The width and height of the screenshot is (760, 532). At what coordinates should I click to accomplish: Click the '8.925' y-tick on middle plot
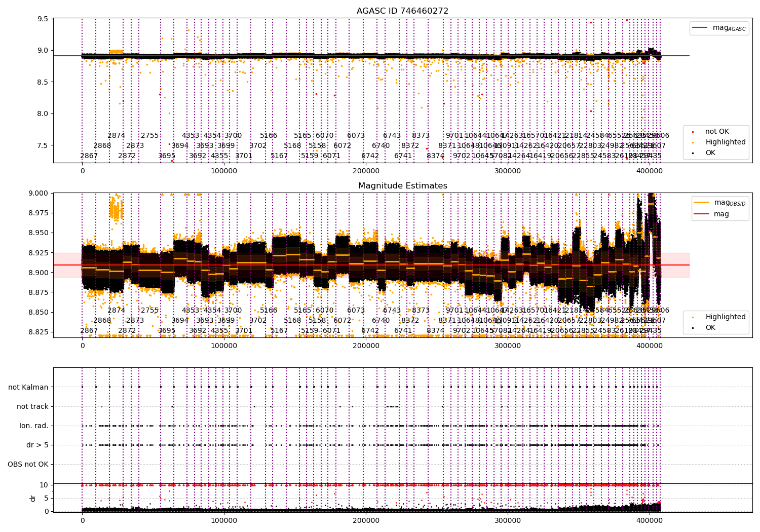point(39,253)
